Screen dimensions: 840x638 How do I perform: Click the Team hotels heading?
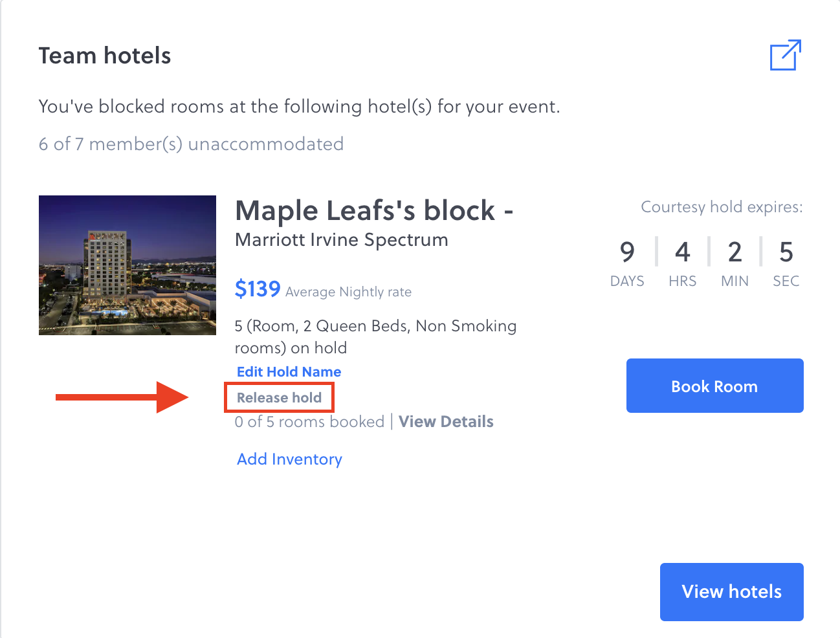[x=105, y=56]
